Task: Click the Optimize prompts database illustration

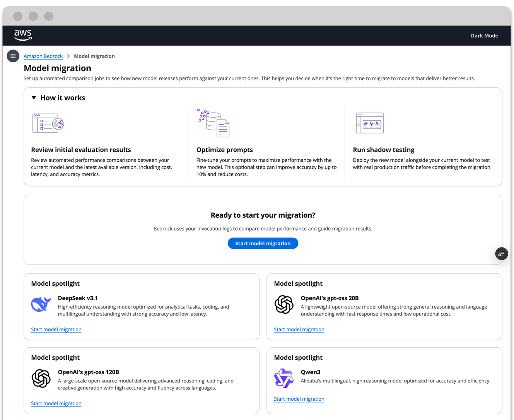Action: pyautogui.click(x=213, y=123)
